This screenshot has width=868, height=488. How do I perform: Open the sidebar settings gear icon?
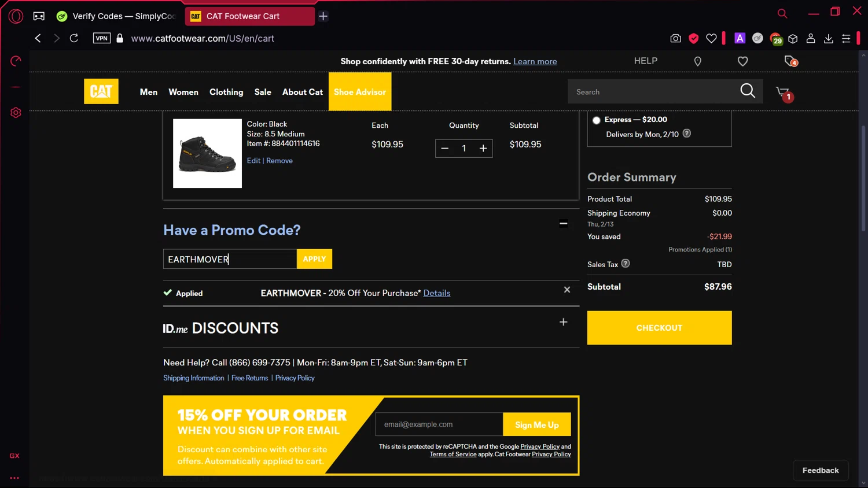(x=16, y=113)
